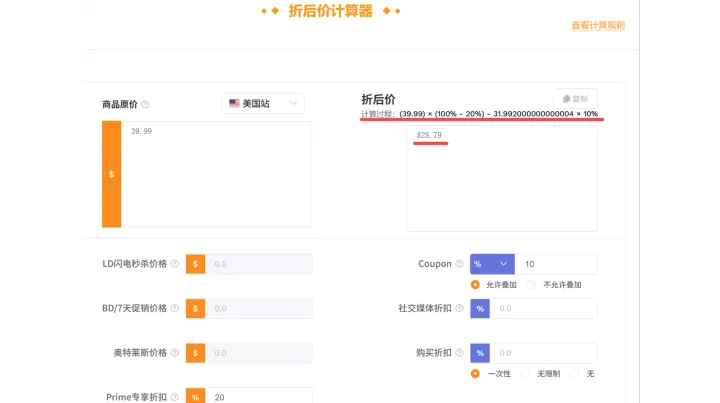Click the help icon next to Prime专享折扣
Image resolution: width=720 pixels, height=403 pixels.
pyautogui.click(x=174, y=397)
